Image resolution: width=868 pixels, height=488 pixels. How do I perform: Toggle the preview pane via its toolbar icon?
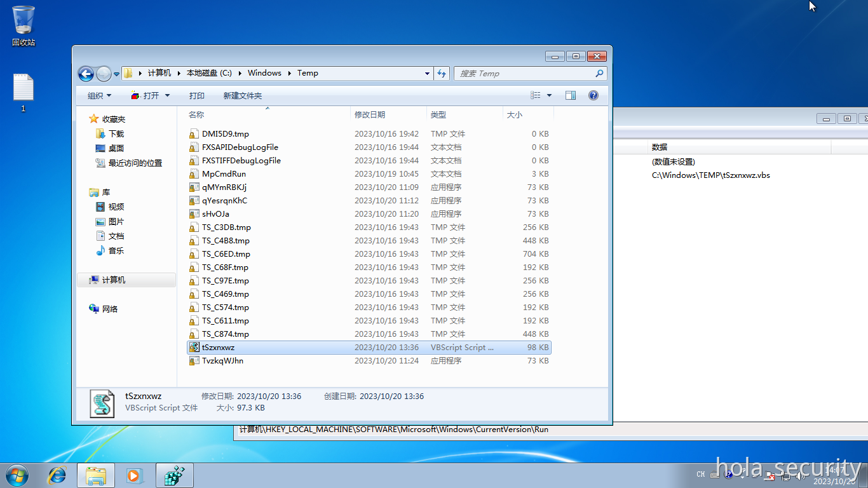570,95
